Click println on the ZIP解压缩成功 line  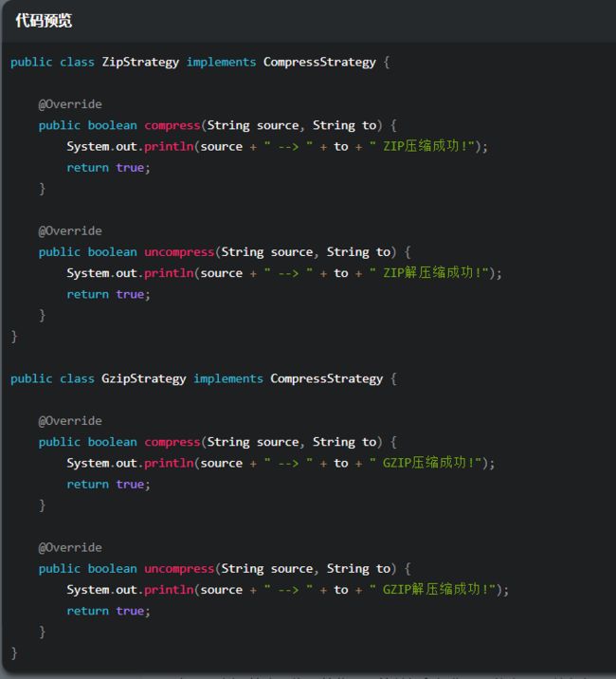[x=169, y=273]
